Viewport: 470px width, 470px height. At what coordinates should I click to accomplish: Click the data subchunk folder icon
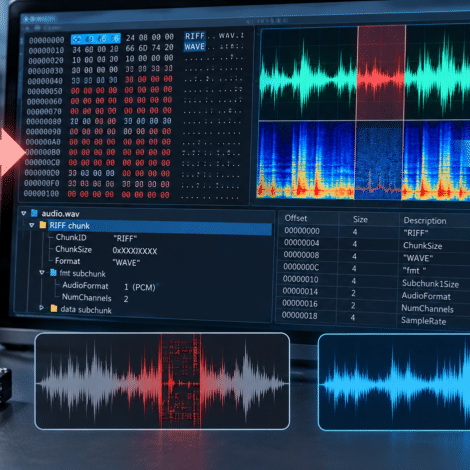tap(54, 308)
